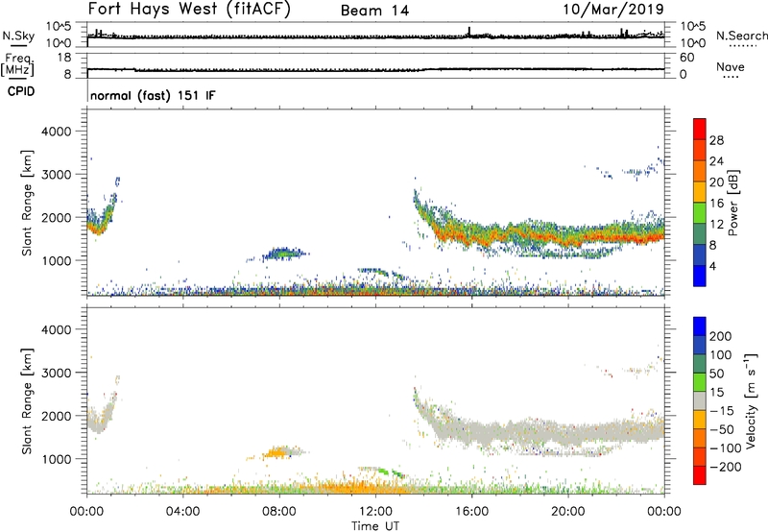Click the "16:00" time axis label
768x532 pixels.
(471, 512)
